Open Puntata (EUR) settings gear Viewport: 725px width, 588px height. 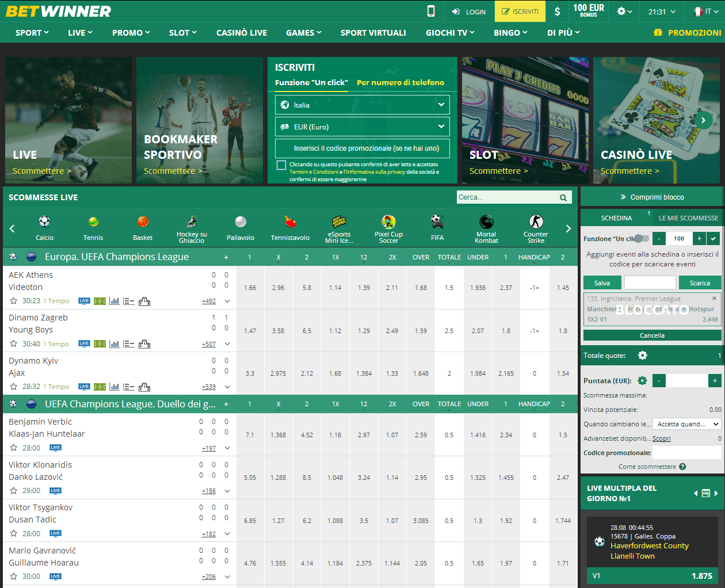pos(643,381)
